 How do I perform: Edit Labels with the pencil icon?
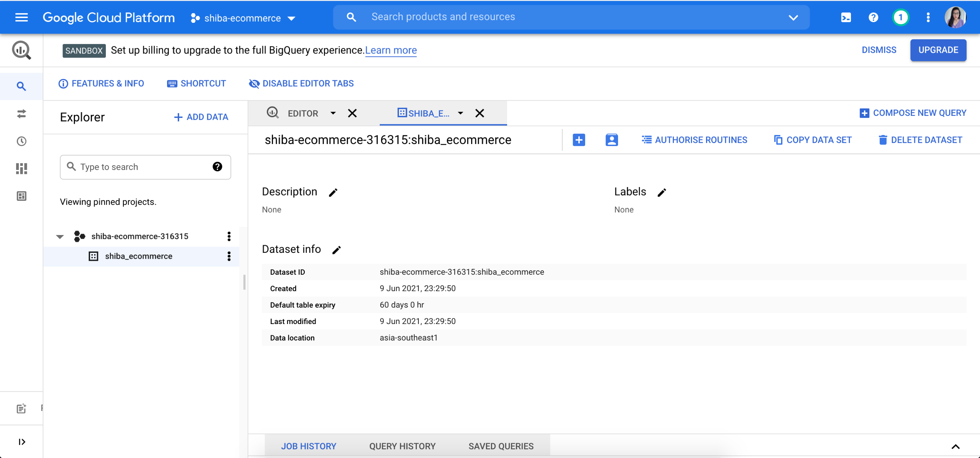coord(662,192)
